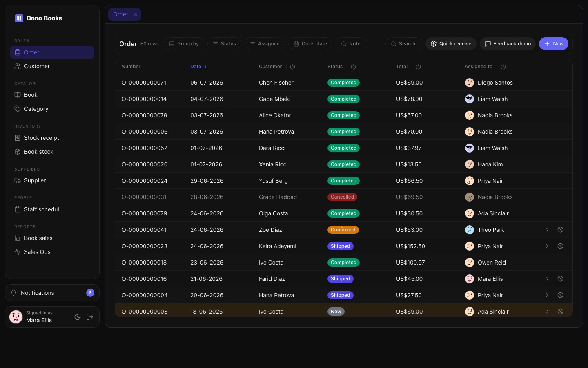Click Diego Santos avatar
The height and width of the screenshot is (368, 588).
click(x=470, y=83)
